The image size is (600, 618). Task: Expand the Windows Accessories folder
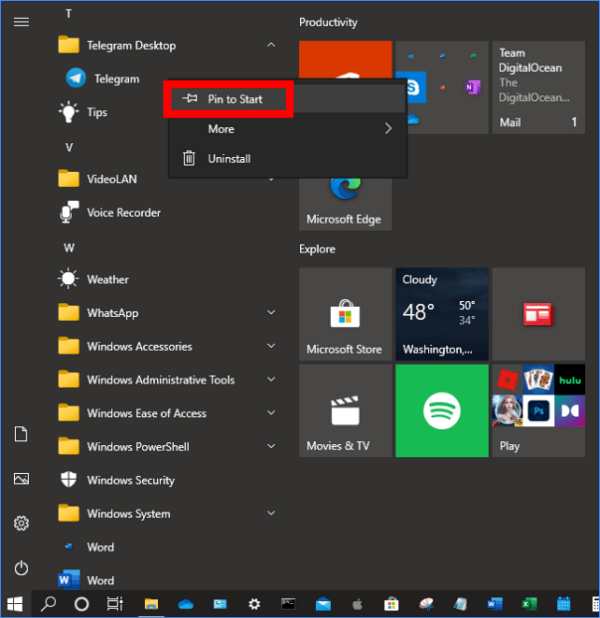click(271, 346)
